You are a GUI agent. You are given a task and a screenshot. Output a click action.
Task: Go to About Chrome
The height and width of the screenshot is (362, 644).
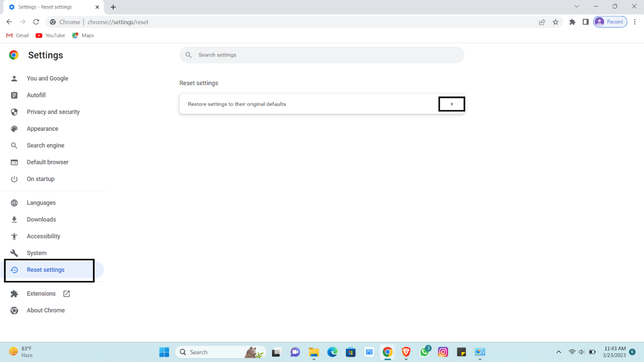46,310
